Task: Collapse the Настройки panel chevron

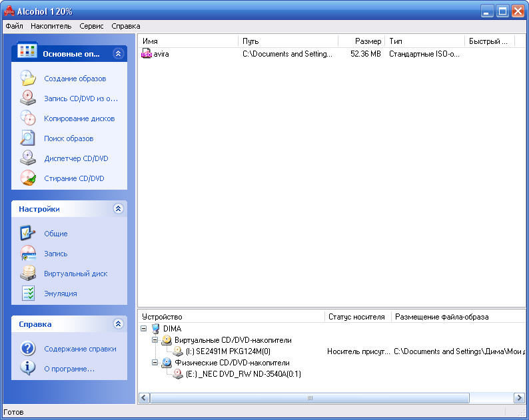Action: [118, 208]
